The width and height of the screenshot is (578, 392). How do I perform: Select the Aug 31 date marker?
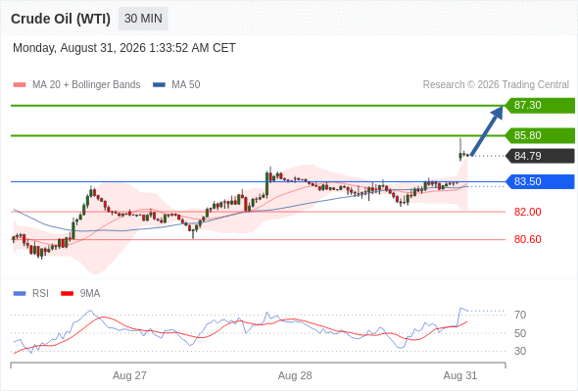[x=460, y=375]
